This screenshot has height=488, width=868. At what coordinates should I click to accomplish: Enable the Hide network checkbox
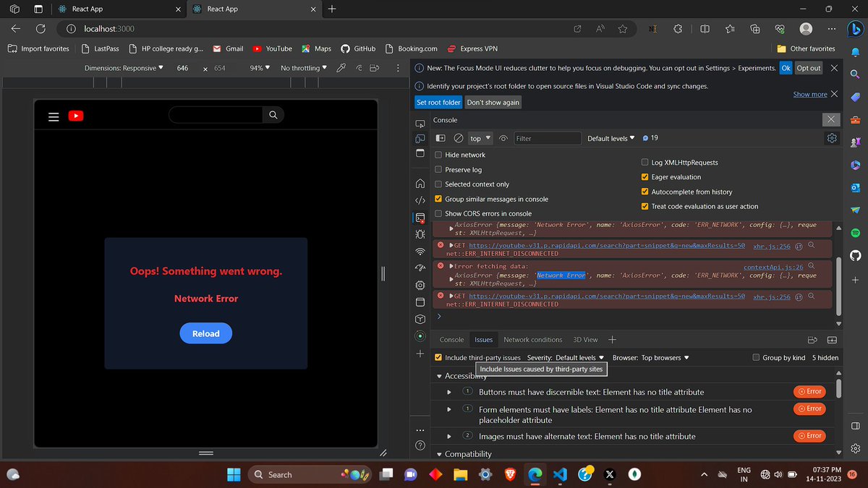(438, 155)
